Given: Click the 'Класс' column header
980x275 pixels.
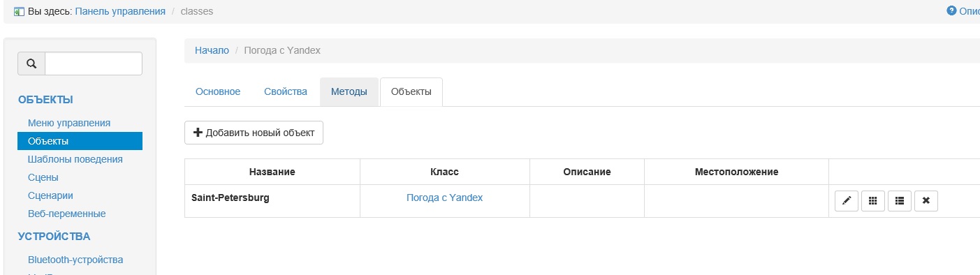Looking at the screenshot, I should point(445,172).
